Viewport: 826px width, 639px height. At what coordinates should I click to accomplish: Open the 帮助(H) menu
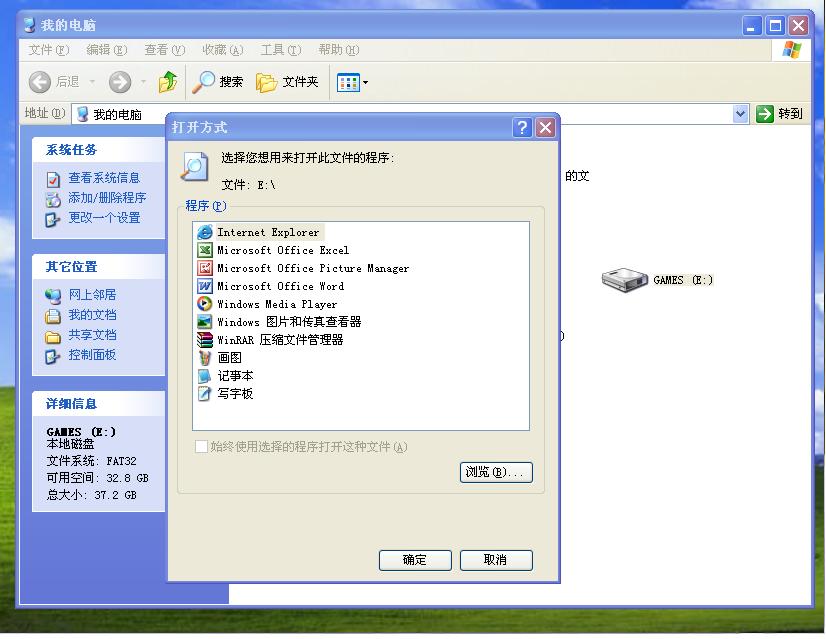339,50
